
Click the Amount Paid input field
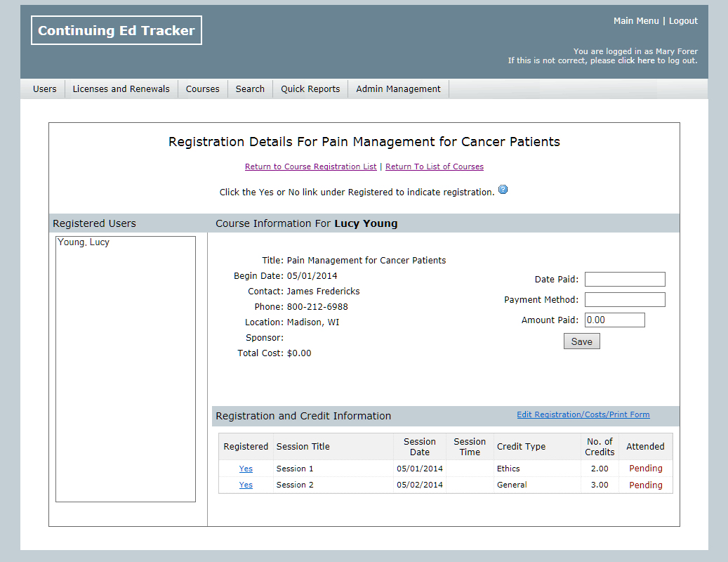click(614, 320)
